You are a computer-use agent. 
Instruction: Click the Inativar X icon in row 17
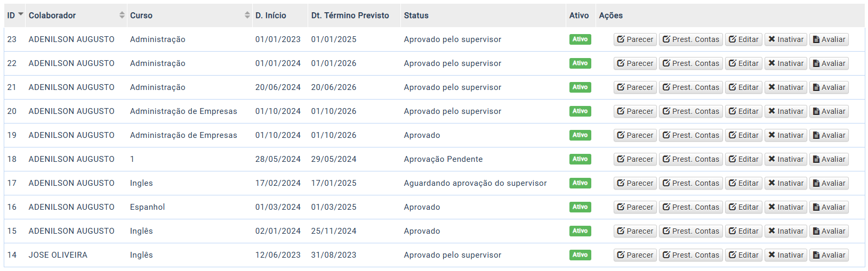coord(771,183)
